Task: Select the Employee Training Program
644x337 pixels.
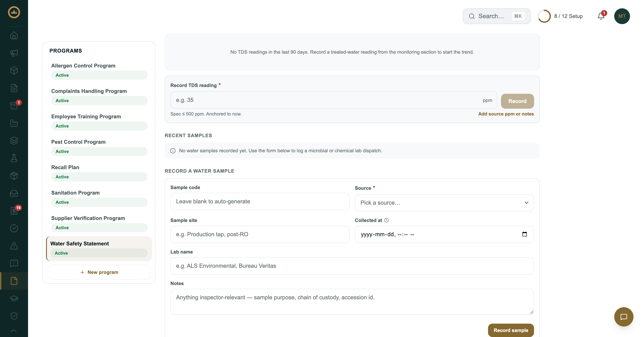Action: pyautogui.click(x=99, y=122)
